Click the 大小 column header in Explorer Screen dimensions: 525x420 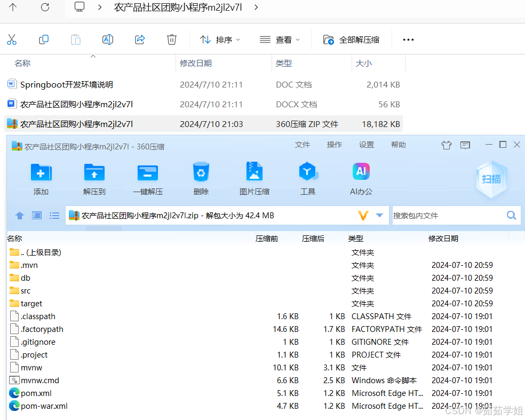click(364, 64)
